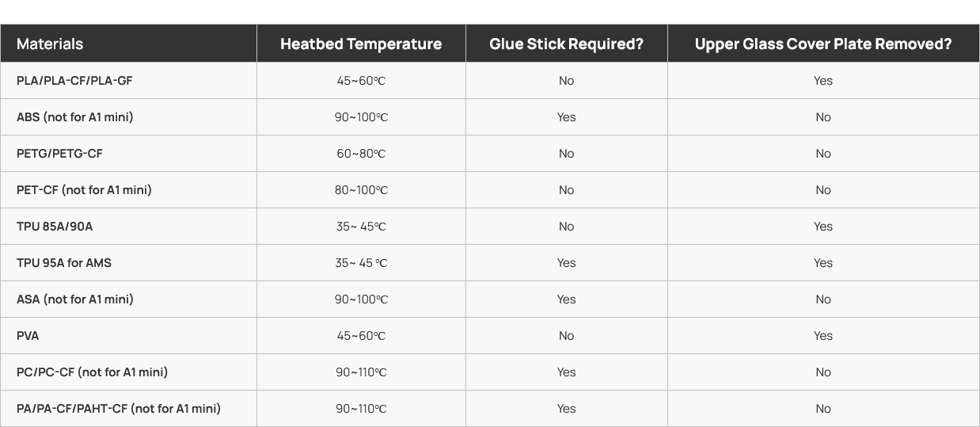Click the 80~100℃ heatbed temperature value
Image resolution: width=980 pixels, height=427 pixels.
coord(361,190)
